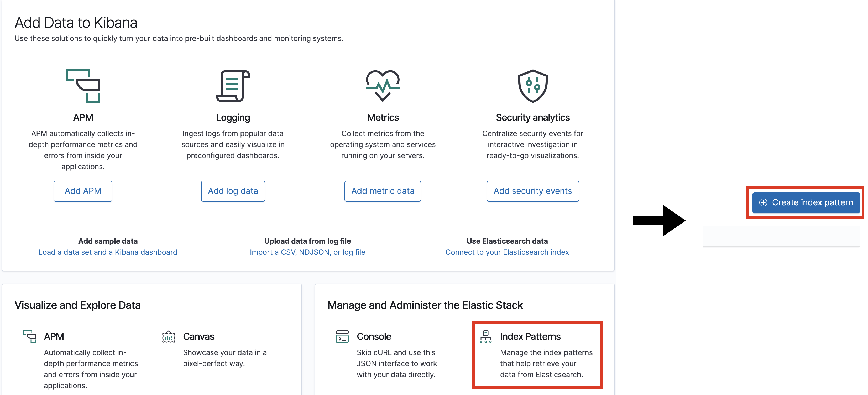Open the Console heading
Viewport: 868px width, 395px height.
[x=374, y=336]
